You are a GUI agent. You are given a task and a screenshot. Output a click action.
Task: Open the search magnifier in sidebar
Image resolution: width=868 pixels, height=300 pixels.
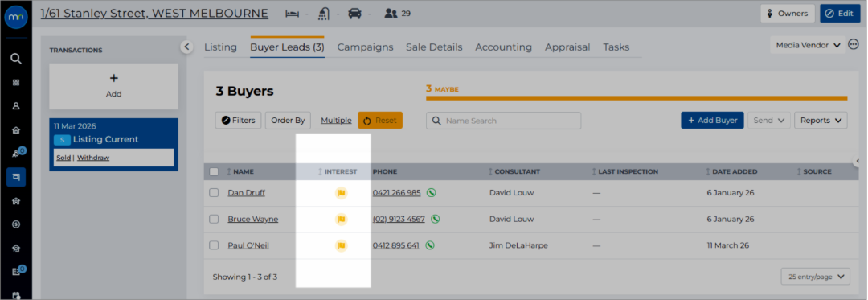click(16, 59)
